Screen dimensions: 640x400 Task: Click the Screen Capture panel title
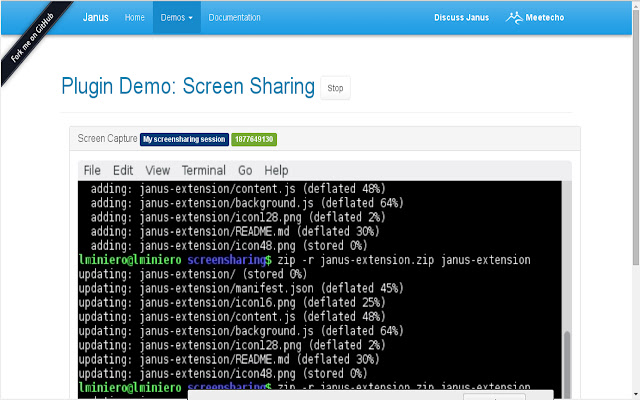tap(107, 139)
